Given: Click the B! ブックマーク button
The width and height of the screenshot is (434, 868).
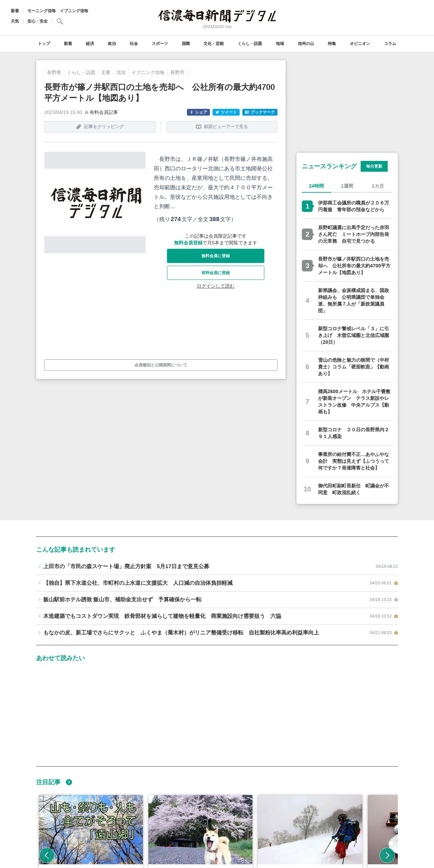Looking at the screenshot, I should click(x=260, y=112).
